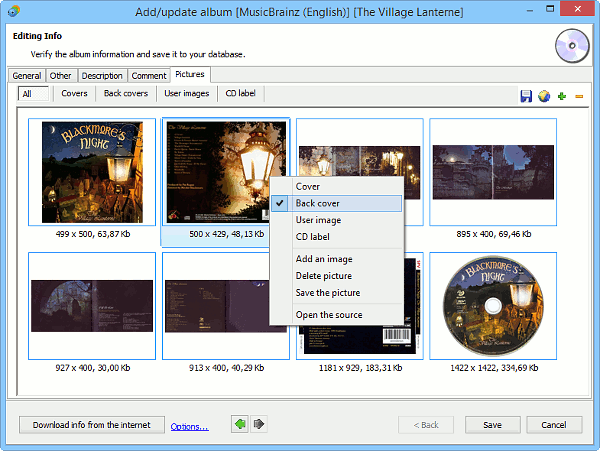The image size is (600, 451).
Task: Click the green left arrow button
Action: tap(240, 424)
